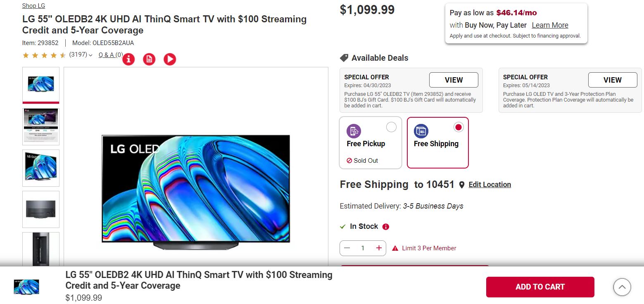Viewport: 644px width, 304px height.
Task: Expand the 3197 ratings breakdown chevron
Action: pos(90,55)
